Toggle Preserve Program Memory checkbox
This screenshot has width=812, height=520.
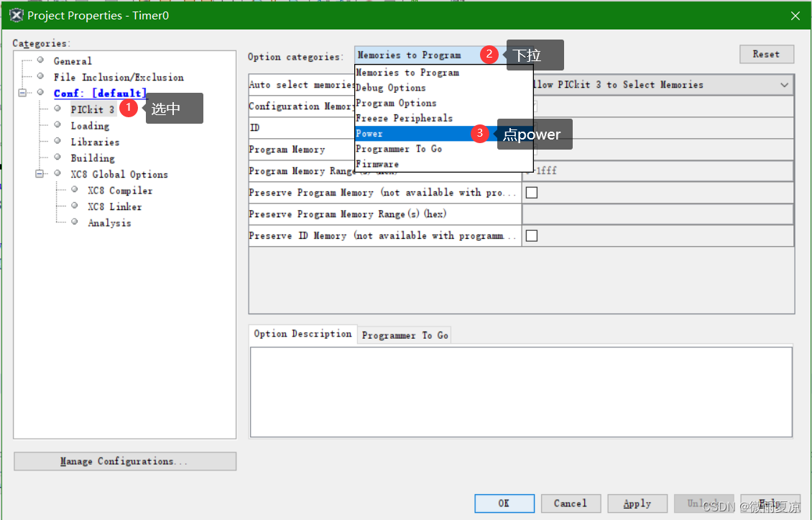pyautogui.click(x=531, y=192)
